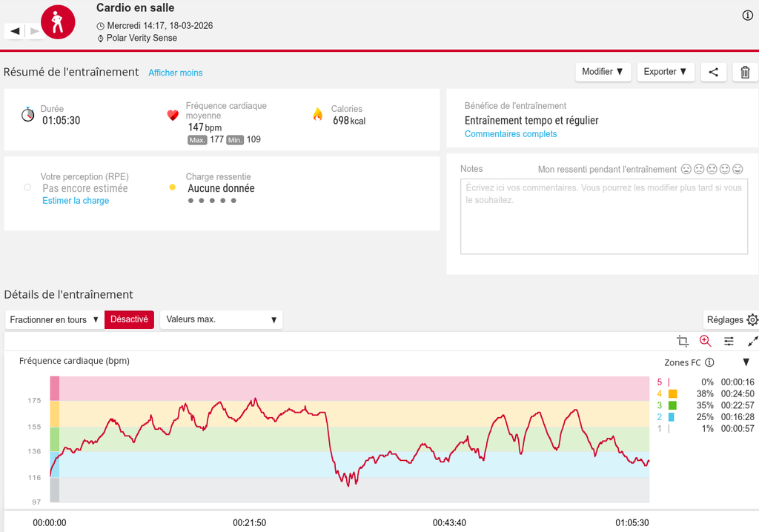The image size is (759, 532).
Task: Collapse the Zones FC panel arrow
Action: (746, 362)
